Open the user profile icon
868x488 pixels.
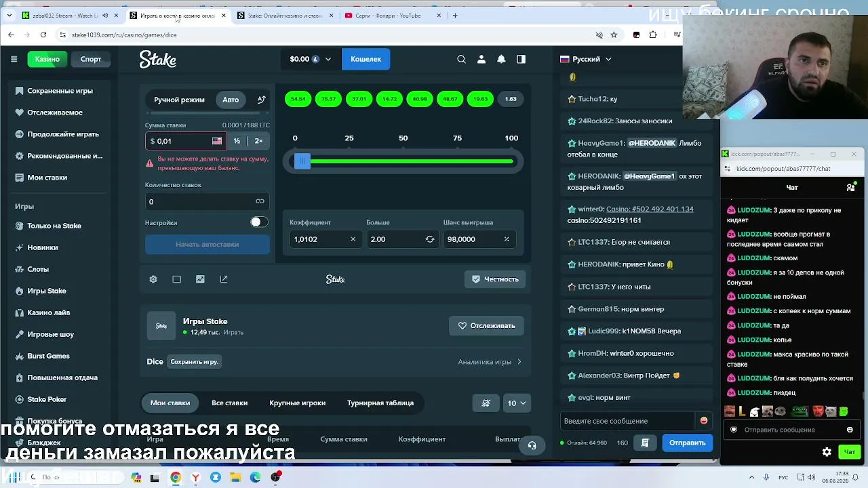coord(481,59)
